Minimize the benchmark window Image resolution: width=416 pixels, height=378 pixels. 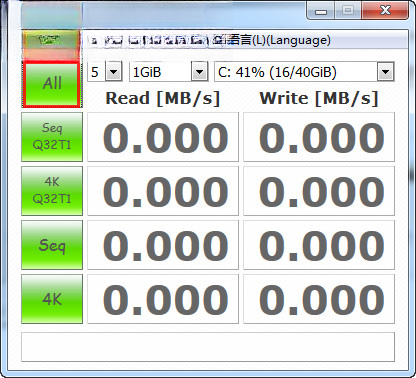(x=321, y=10)
